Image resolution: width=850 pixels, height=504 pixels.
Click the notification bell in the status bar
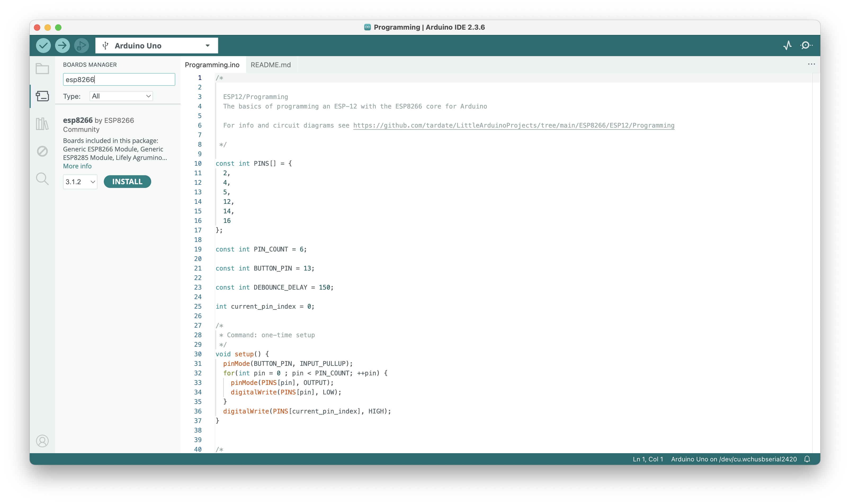point(807,459)
